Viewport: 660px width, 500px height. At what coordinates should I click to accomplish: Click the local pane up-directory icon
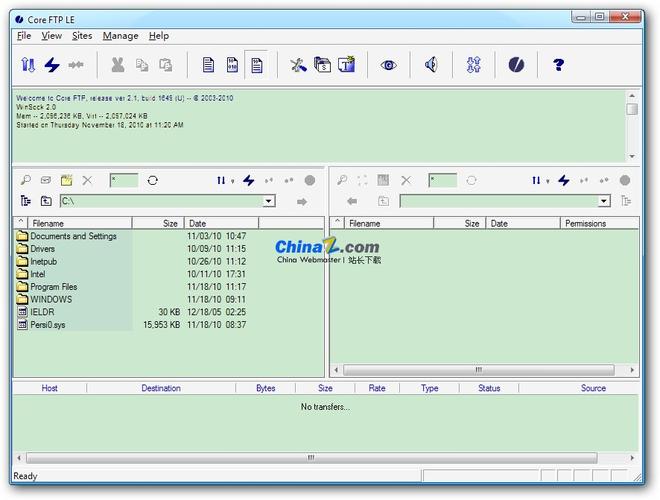(x=46, y=201)
